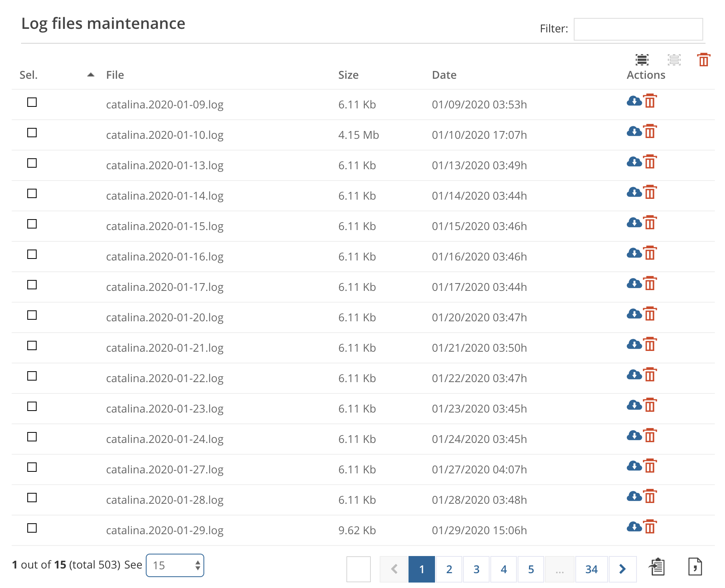Viewport: 725px width, 588px height.
Task: Download catalina.2020-01-23.log
Action: (x=634, y=405)
